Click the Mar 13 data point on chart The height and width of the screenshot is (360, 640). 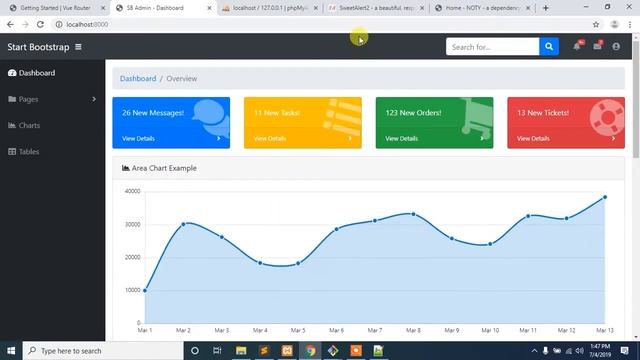pyautogui.click(x=605, y=197)
